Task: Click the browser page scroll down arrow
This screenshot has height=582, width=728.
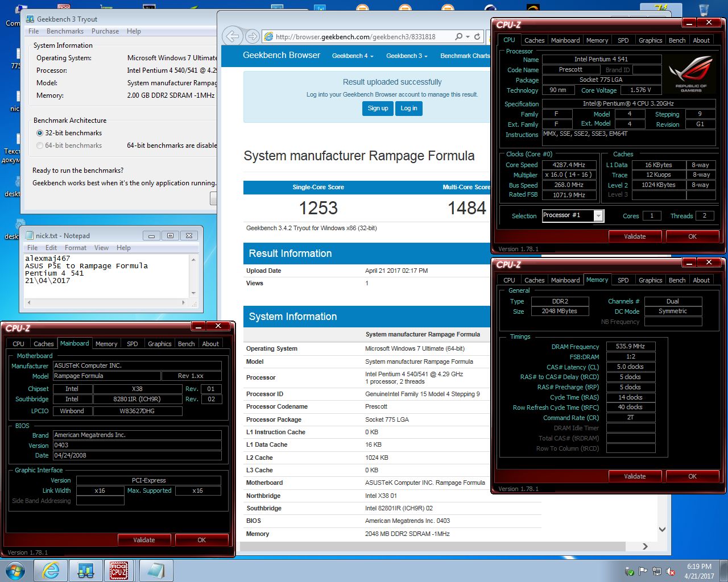Action: pos(662,529)
